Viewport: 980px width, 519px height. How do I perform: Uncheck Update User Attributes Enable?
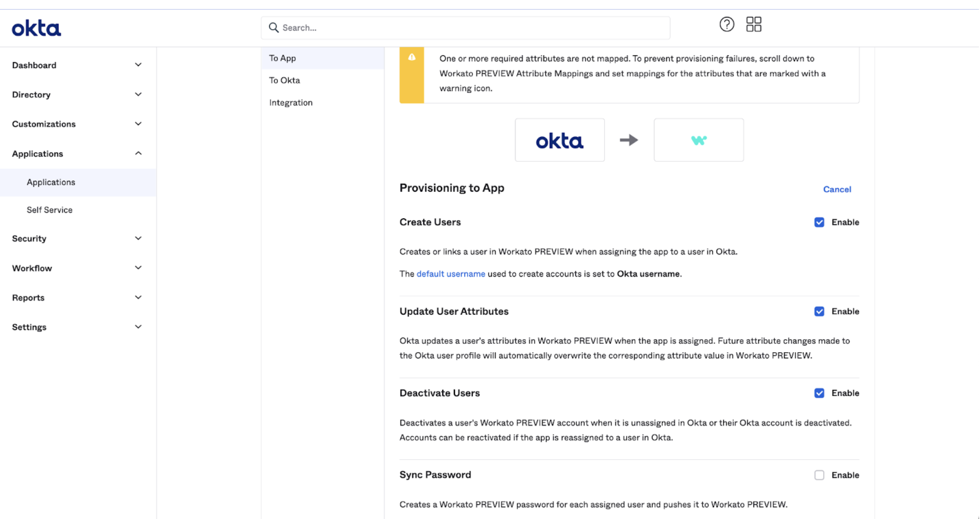819,312
